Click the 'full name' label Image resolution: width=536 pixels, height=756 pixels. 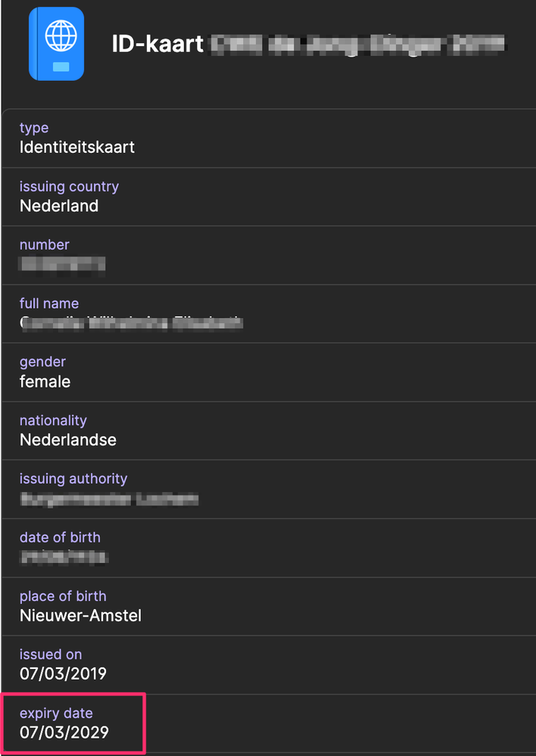[49, 303]
